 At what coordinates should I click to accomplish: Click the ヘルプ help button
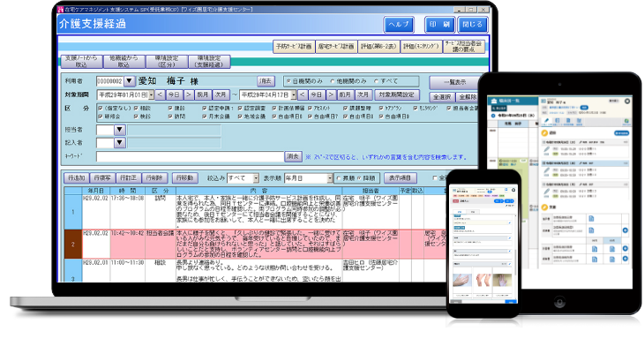click(399, 24)
